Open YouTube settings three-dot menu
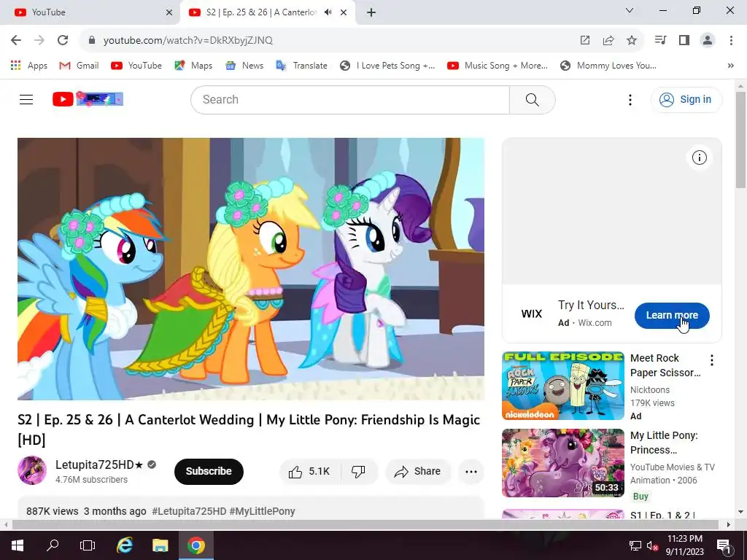 click(x=630, y=99)
